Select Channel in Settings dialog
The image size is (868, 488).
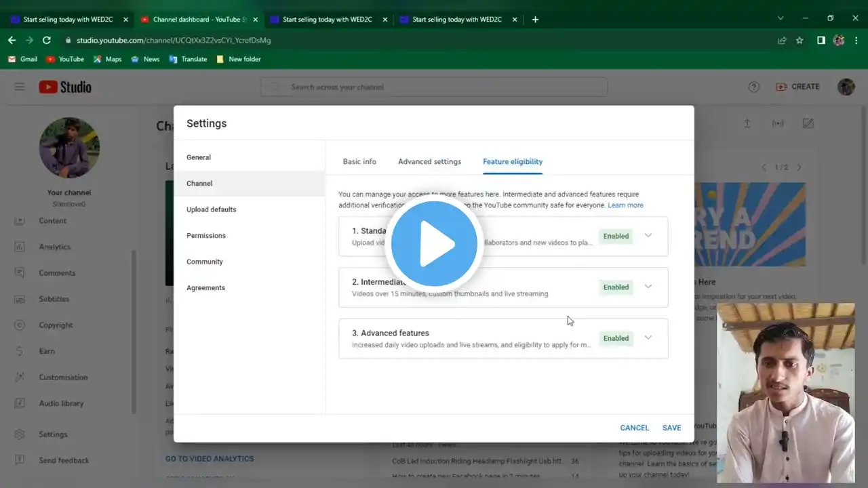click(250, 184)
